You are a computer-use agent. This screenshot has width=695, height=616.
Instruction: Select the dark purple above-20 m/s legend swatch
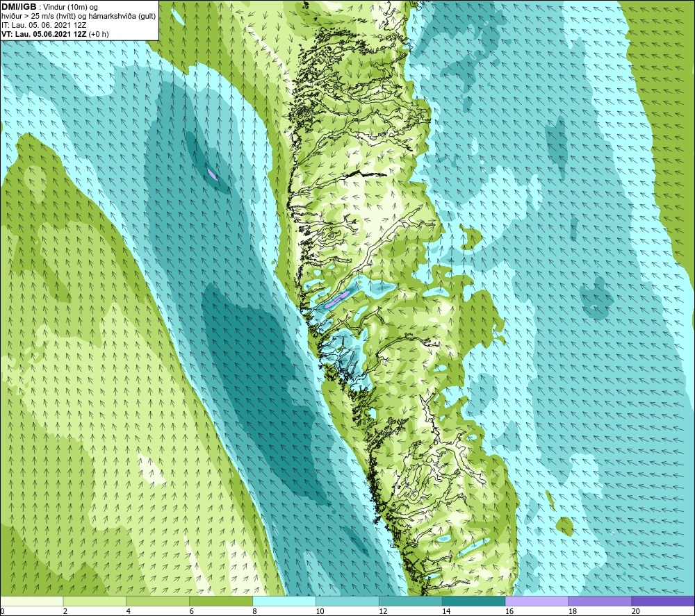(663, 601)
